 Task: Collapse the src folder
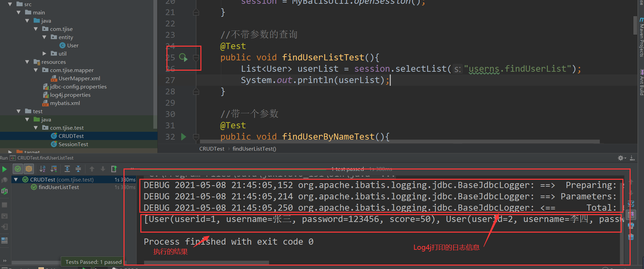pos(10,4)
